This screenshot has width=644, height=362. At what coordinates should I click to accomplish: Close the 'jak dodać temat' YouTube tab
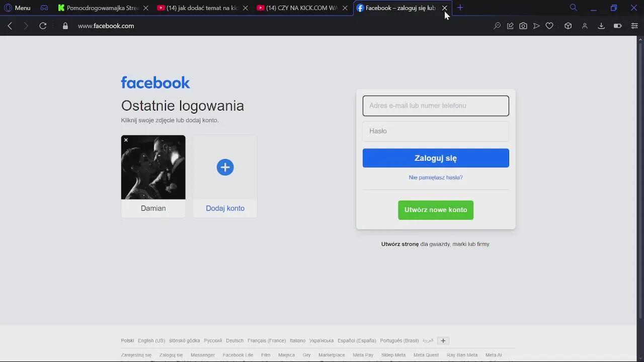[x=246, y=8]
